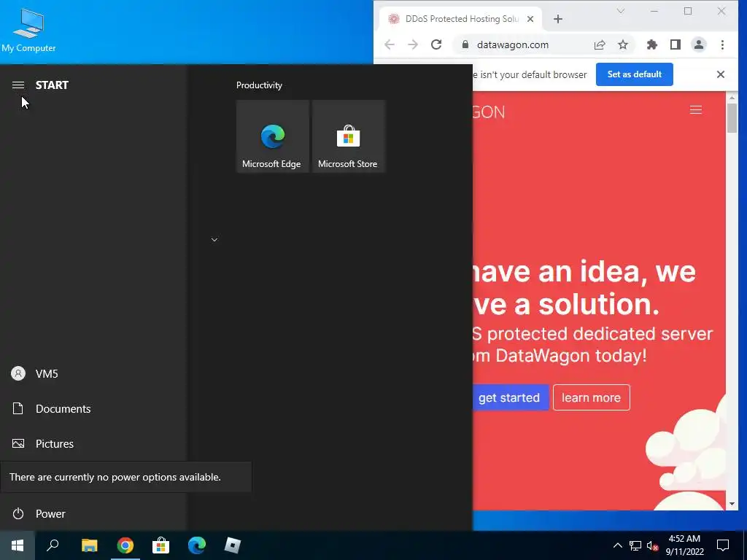Switch to Chrome in the taskbar
Viewport: 747px width, 560px height.
(x=125, y=545)
